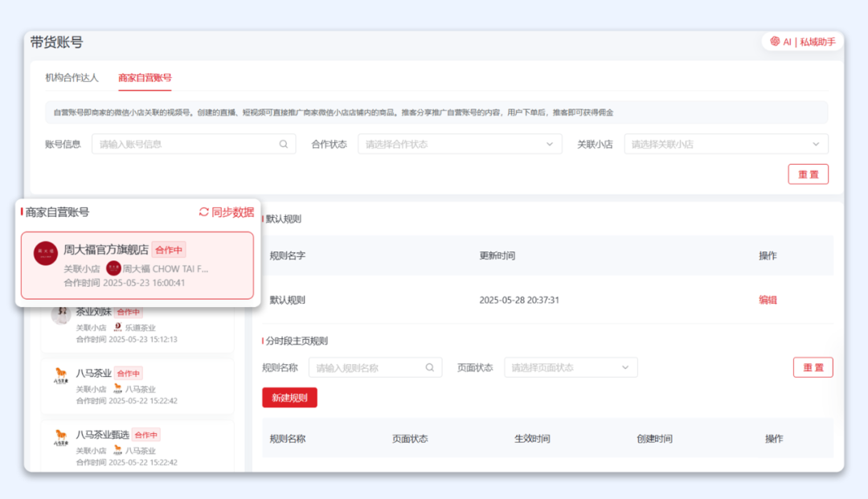Click 编辑 link for 默认规则
Image resolution: width=868 pixels, height=499 pixels.
click(768, 300)
